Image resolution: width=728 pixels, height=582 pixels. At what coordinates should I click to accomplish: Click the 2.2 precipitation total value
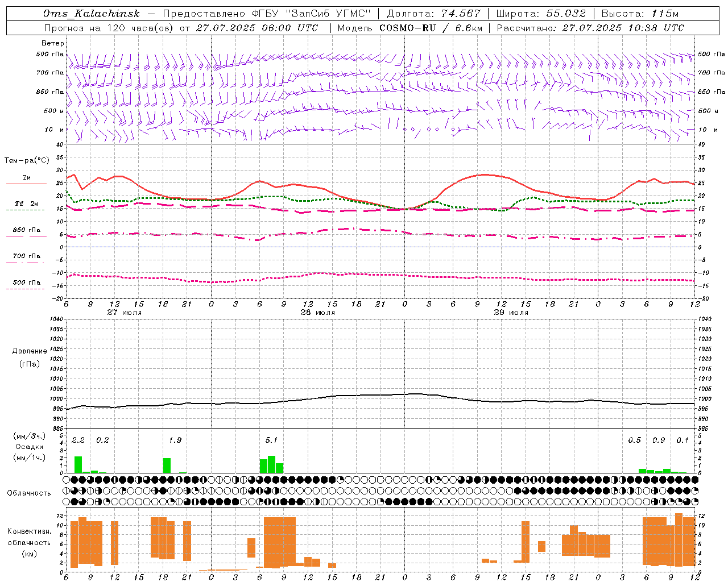[x=78, y=440]
